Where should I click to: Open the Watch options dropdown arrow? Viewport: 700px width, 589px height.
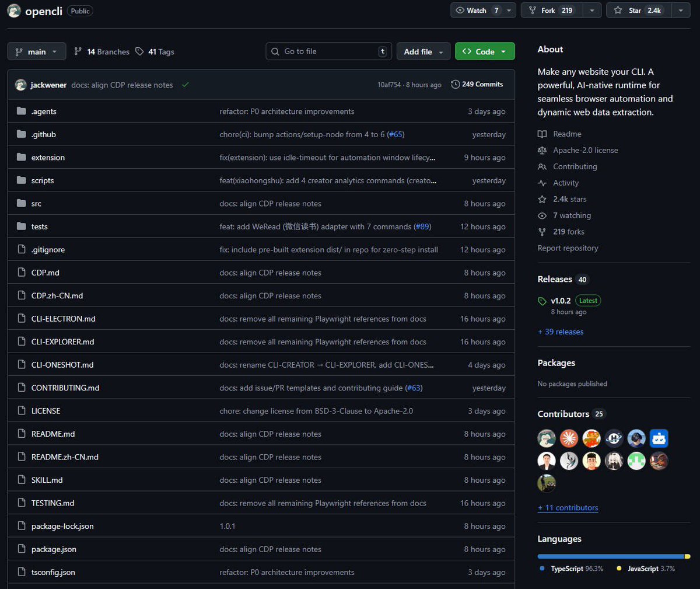pyautogui.click(x=509, y=11)
